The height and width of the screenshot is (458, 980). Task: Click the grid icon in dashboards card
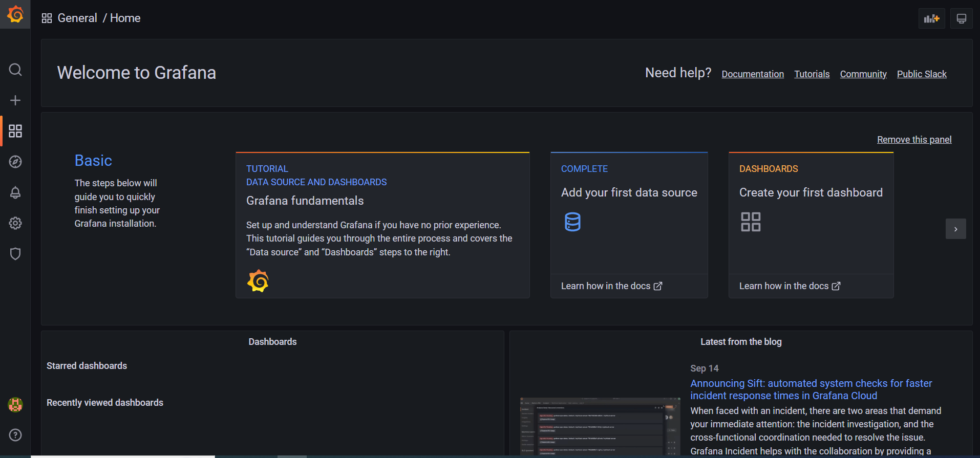coord(751,222)
